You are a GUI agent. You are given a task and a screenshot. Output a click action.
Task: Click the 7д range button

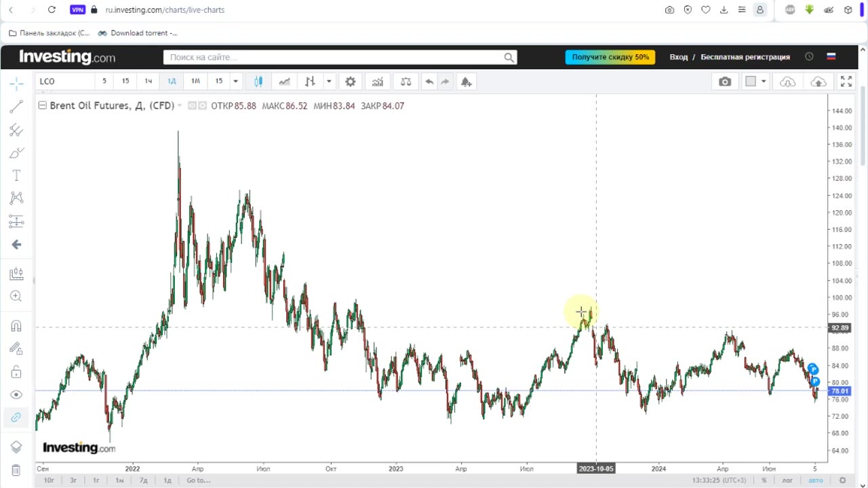coord(144,480)
